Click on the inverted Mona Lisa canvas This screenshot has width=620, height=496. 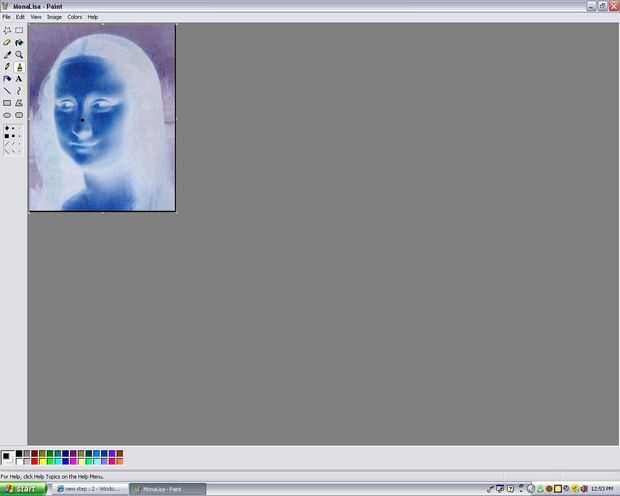click(x=102, y=117)
